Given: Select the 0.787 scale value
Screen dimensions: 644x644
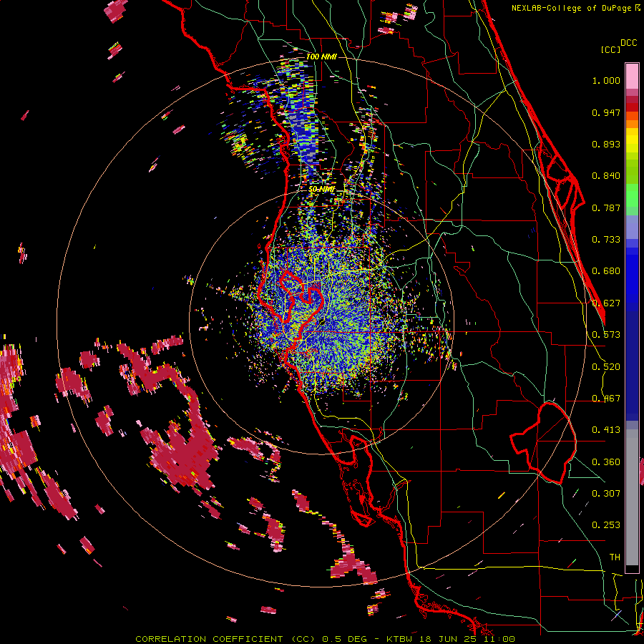Looking at the screenshot, I should [606, 208].
